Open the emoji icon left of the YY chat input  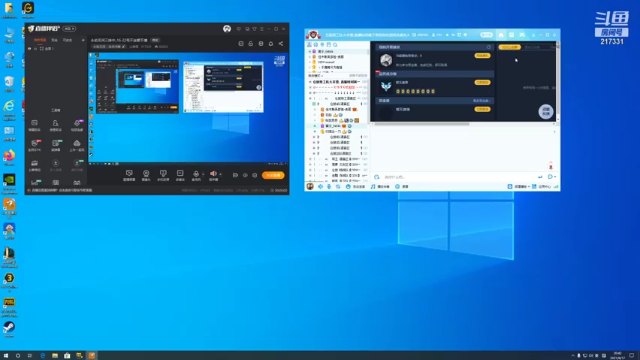tap(376, 177)
